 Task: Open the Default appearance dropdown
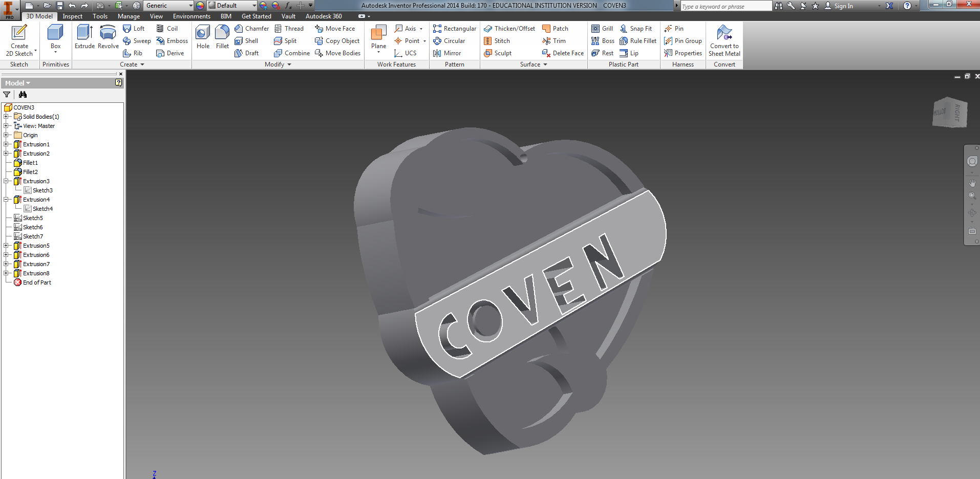254,6
